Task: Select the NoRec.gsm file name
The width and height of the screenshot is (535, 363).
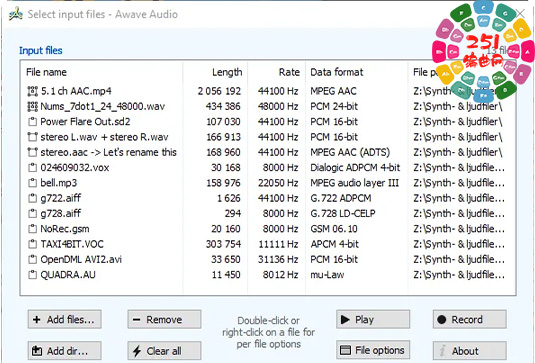Action: click(65, 229)
